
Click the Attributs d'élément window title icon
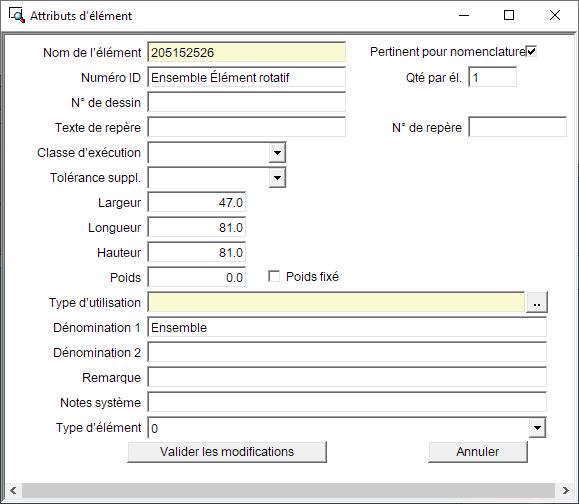[17, 16]
